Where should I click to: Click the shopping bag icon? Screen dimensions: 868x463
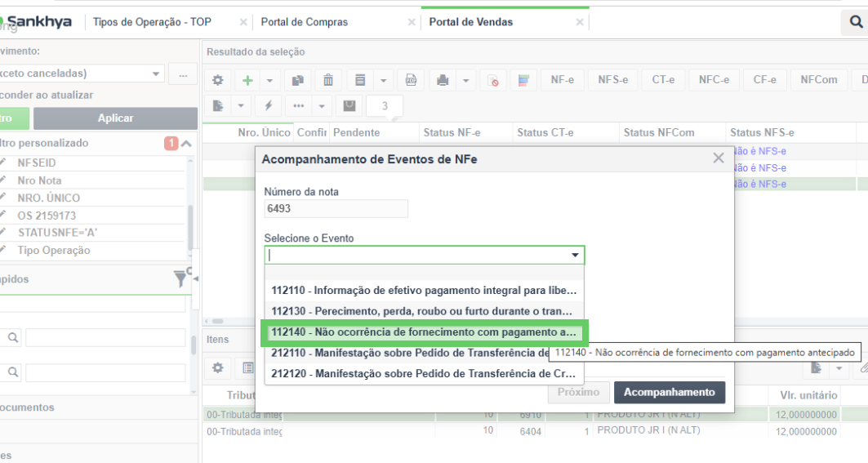pos(349,106)
